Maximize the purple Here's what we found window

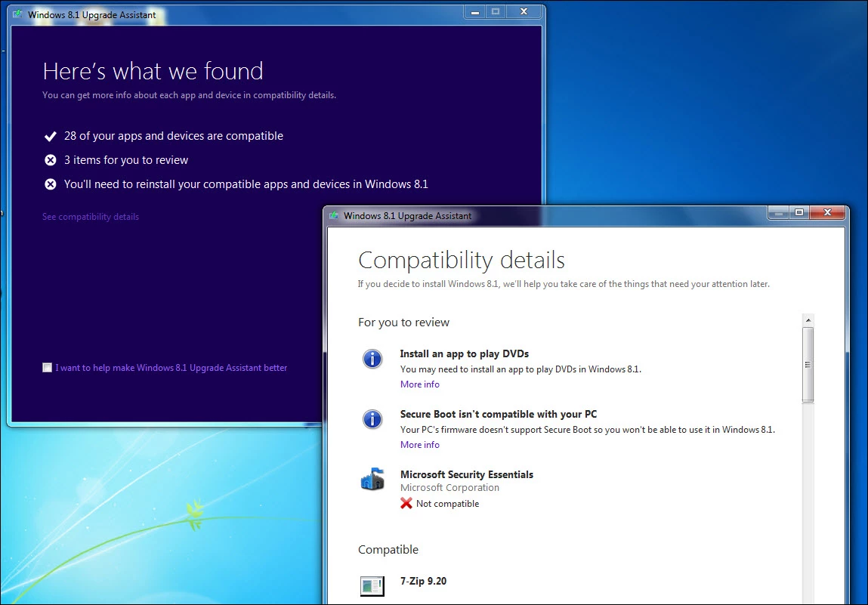[x=496, y=11]
